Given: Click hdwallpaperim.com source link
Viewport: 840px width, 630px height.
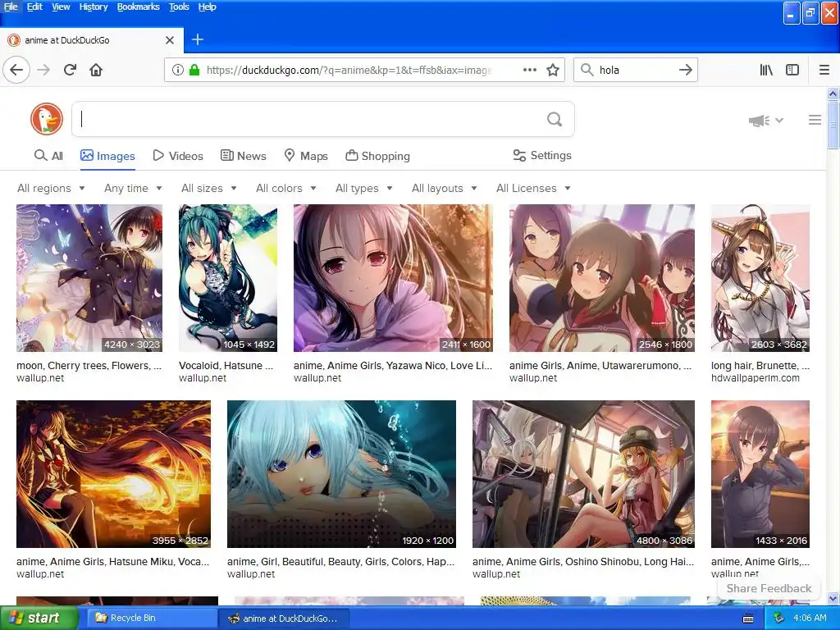Looking at the screenshot, I should (x=756, y=377).
